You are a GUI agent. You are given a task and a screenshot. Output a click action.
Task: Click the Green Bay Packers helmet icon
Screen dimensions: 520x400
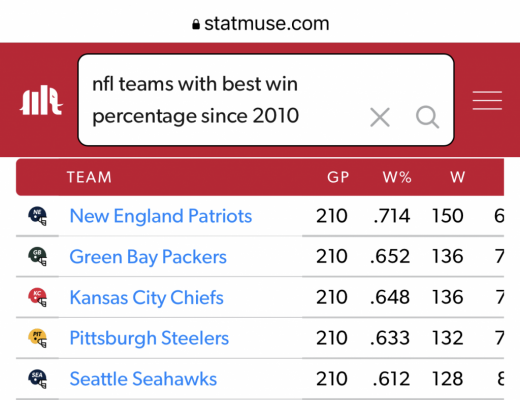point(38,257)
